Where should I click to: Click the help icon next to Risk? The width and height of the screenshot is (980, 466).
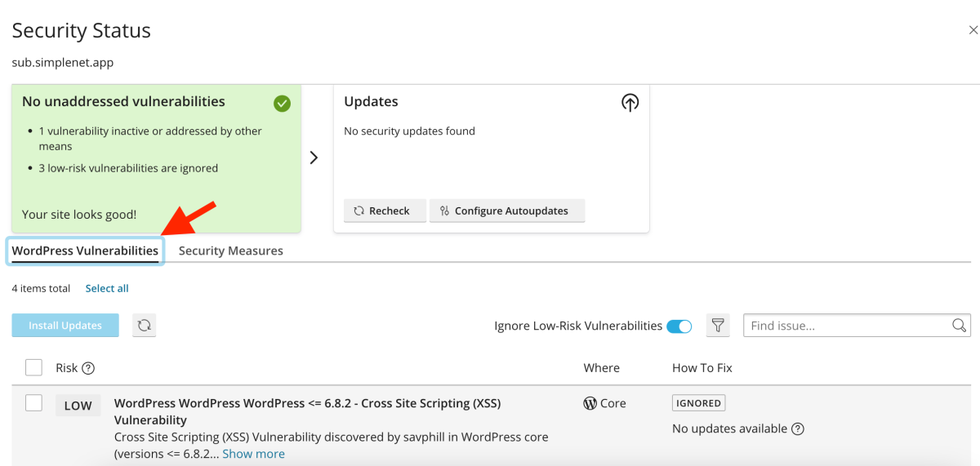click(x=88, y=368)
